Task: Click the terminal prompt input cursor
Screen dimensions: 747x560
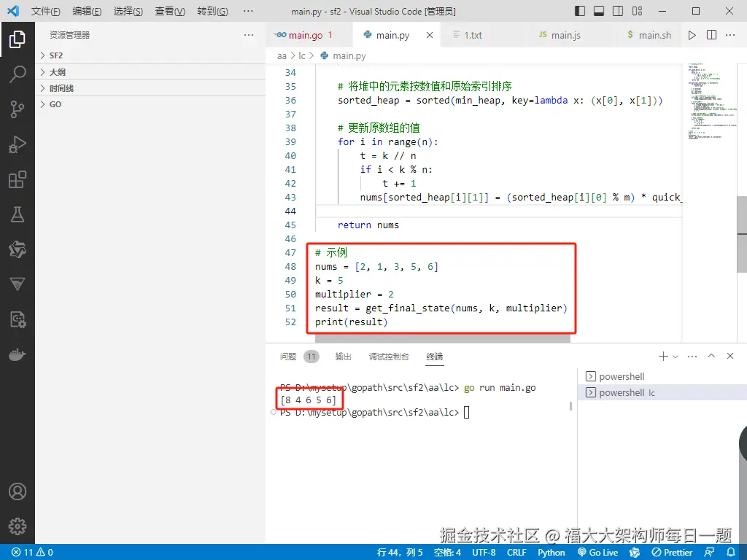Action: click(466, 413)
